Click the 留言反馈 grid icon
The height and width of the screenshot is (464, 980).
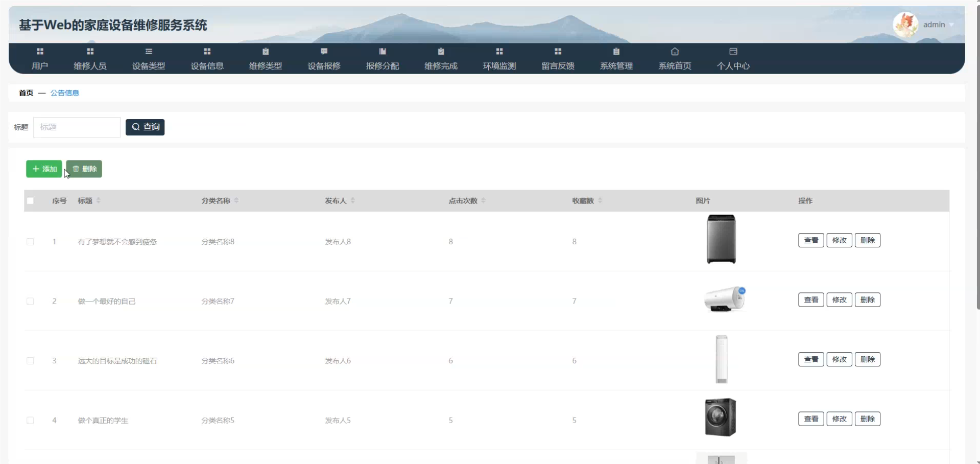pos(558,51)
